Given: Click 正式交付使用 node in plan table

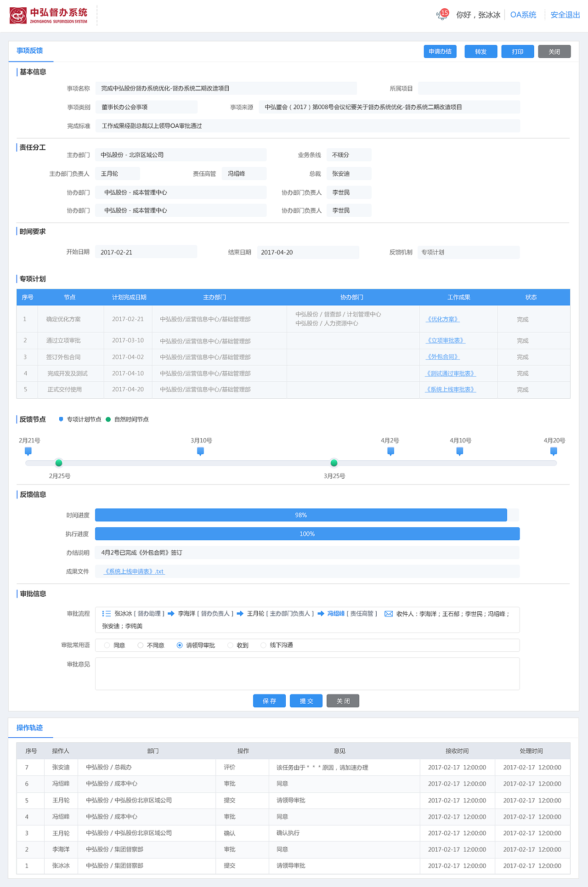Looking at the screenshot, I should 65,390.
